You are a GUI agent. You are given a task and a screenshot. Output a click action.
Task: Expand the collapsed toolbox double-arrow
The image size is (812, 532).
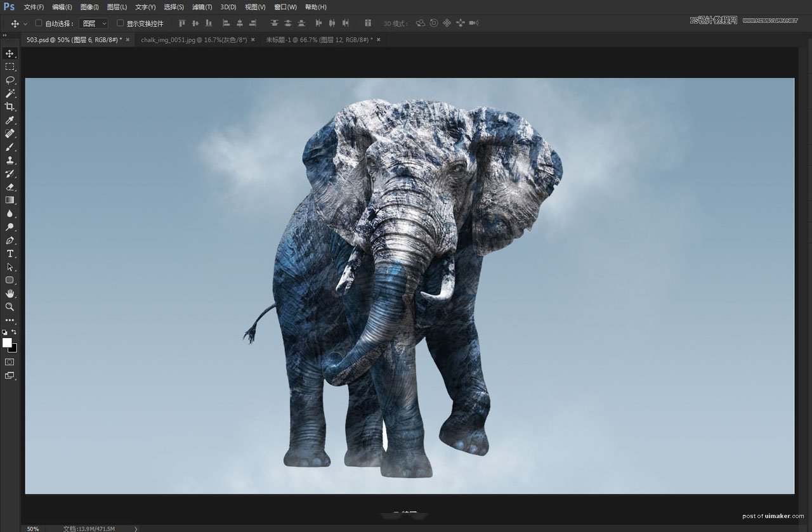point(5,36)
